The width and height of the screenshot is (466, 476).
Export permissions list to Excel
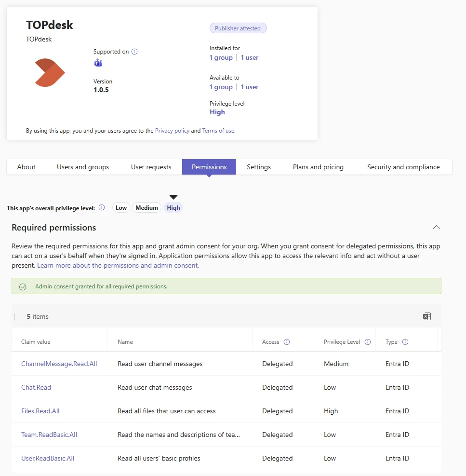(x=427, y=316)
